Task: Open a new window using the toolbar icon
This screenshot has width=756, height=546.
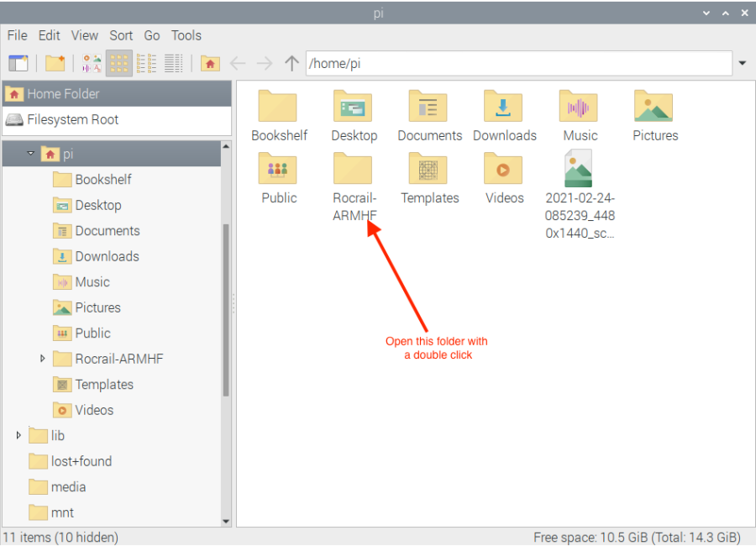Action: point(18,63)
